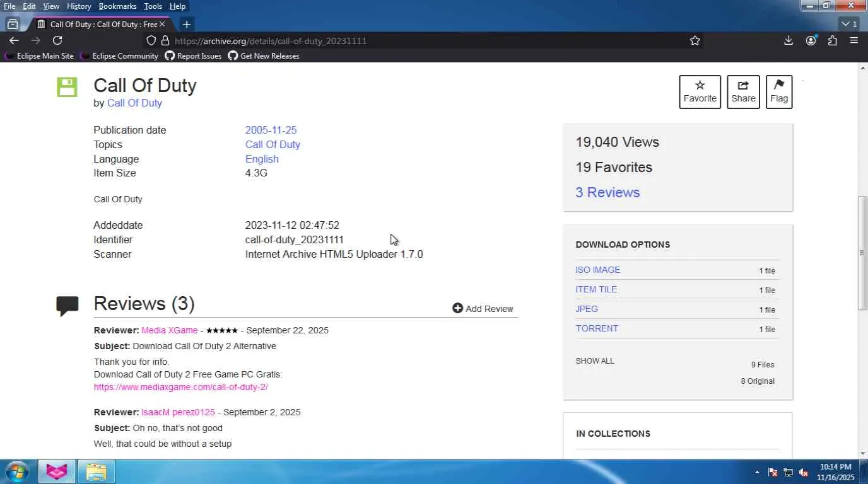Flag this item with the Flag button
Image resolution: width=868 pixels, height=484 pixels.
point(779,92)
